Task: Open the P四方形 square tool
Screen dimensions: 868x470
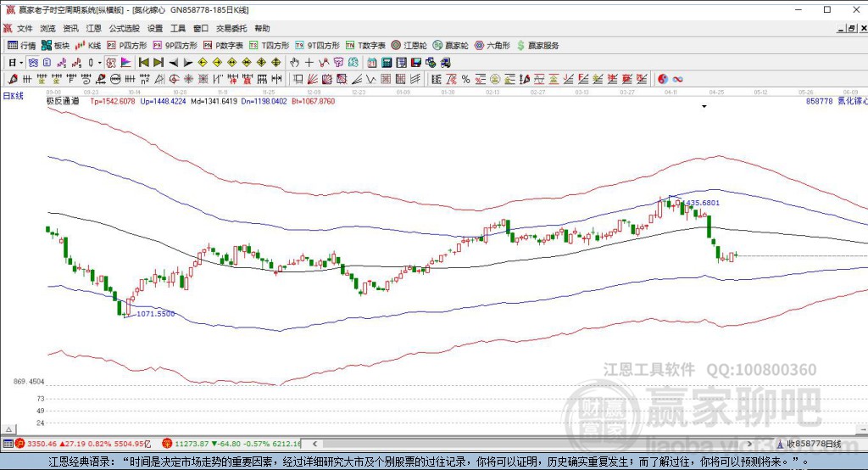Action: (x=127, y=46)
